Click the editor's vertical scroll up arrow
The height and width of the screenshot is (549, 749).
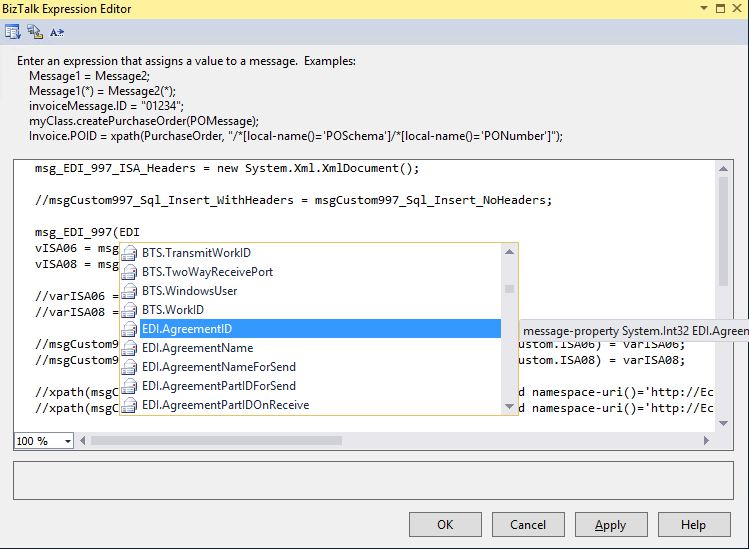[723, 169]
